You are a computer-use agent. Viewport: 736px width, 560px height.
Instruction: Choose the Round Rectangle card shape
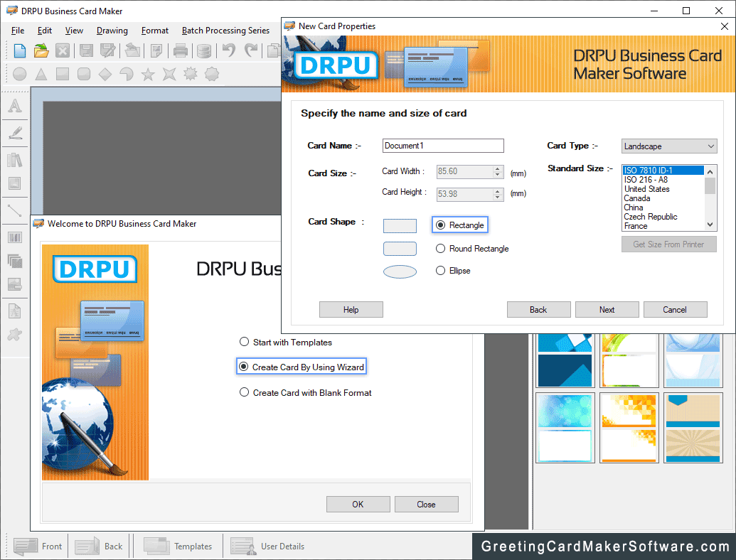(472, 249)
